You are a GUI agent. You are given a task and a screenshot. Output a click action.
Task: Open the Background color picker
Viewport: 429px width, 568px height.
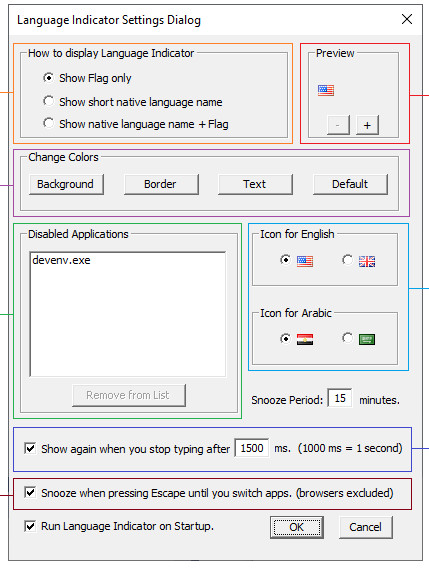tap(66, 184)
